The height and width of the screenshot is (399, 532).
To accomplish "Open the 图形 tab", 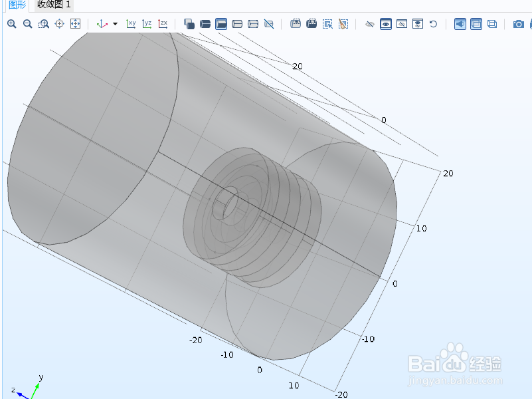I will (17, 5).
